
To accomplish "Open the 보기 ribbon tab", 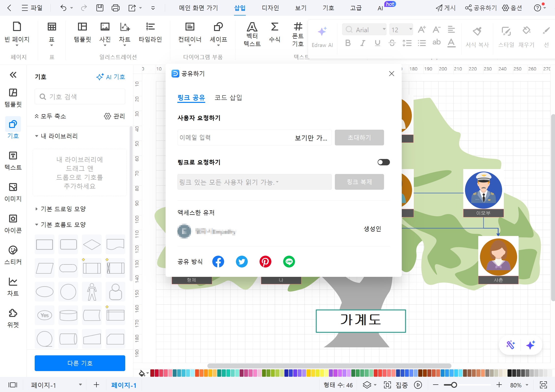I will click(x=301, y=8).
